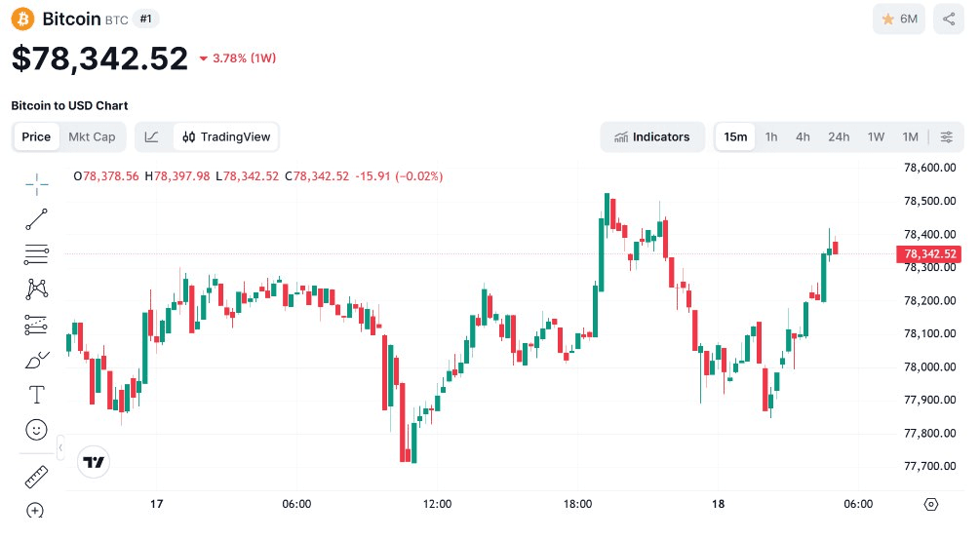
Task: Click the 17 date axis label
Action: click(156, 504)
